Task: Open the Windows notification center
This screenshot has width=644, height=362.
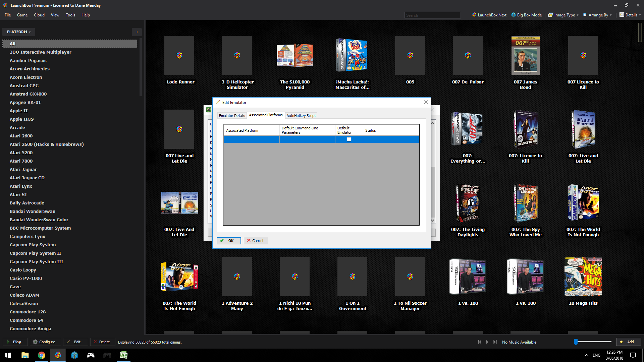Action: (x=633, y=355)
